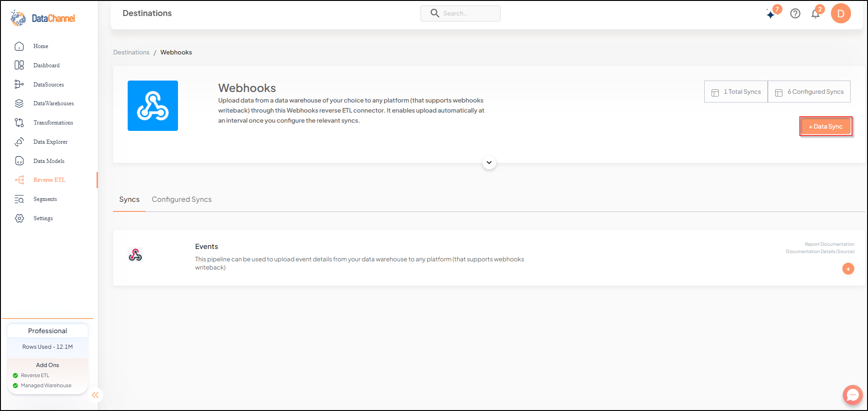Switch to the Configured Syncs tab
The width and height of the screenshot is (868, 411).
pyautogui.click(x=182, y=200)
